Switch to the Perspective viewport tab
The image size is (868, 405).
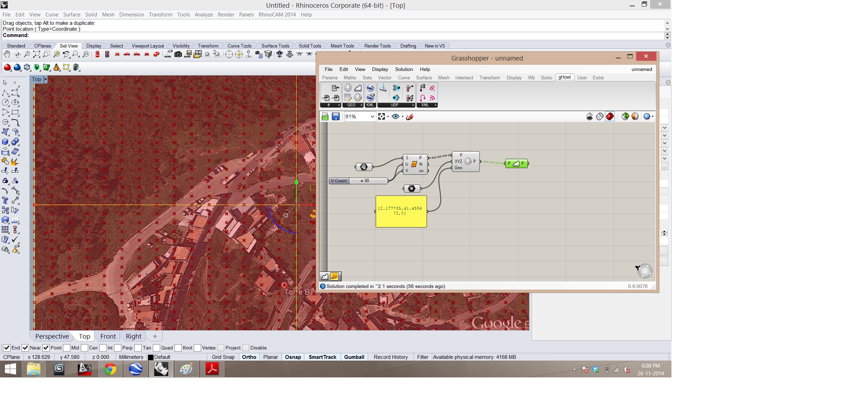52,336
